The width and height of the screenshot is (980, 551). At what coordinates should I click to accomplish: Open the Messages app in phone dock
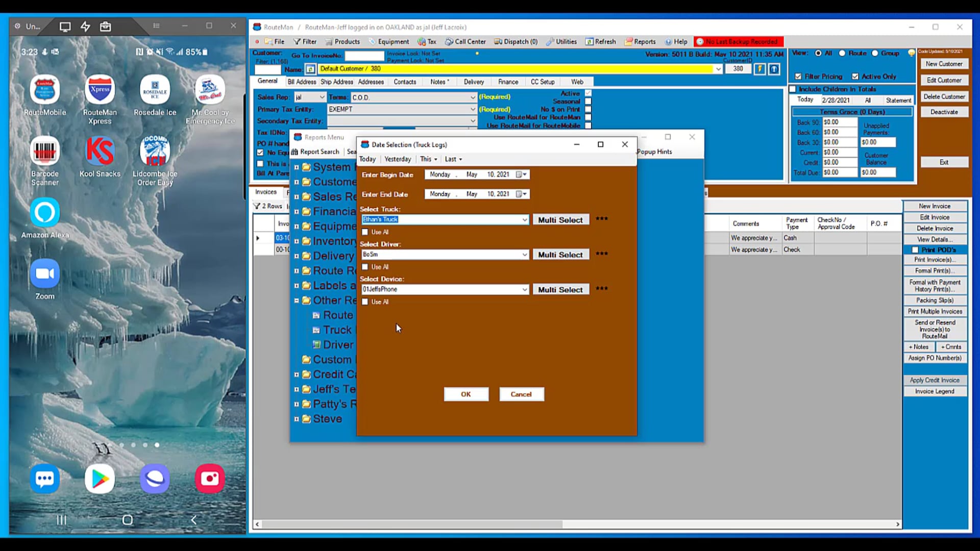tap(45, 479)
